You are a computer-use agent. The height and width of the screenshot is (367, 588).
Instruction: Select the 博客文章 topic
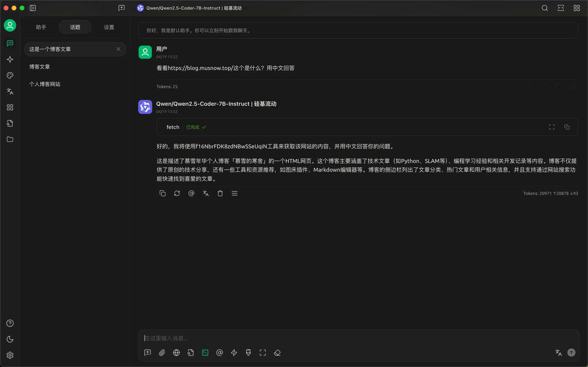coord(39,67)
